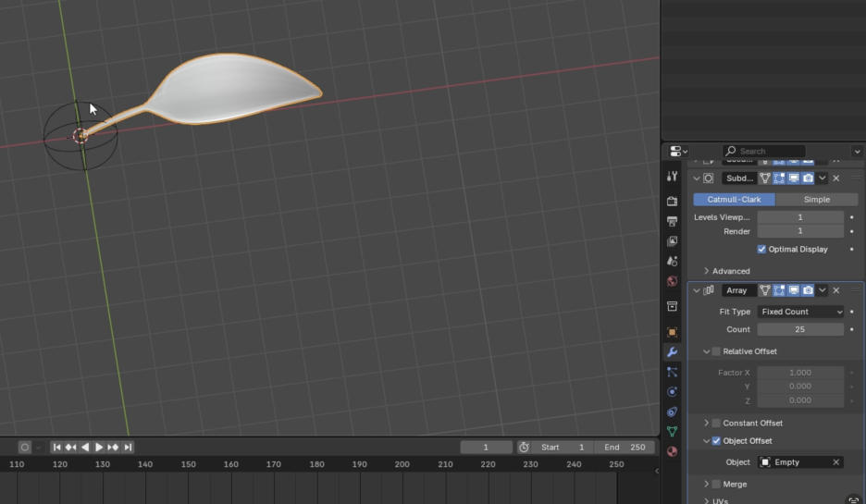Open the View Layer properties tab
866x504 pixels.
pos(672,241)
